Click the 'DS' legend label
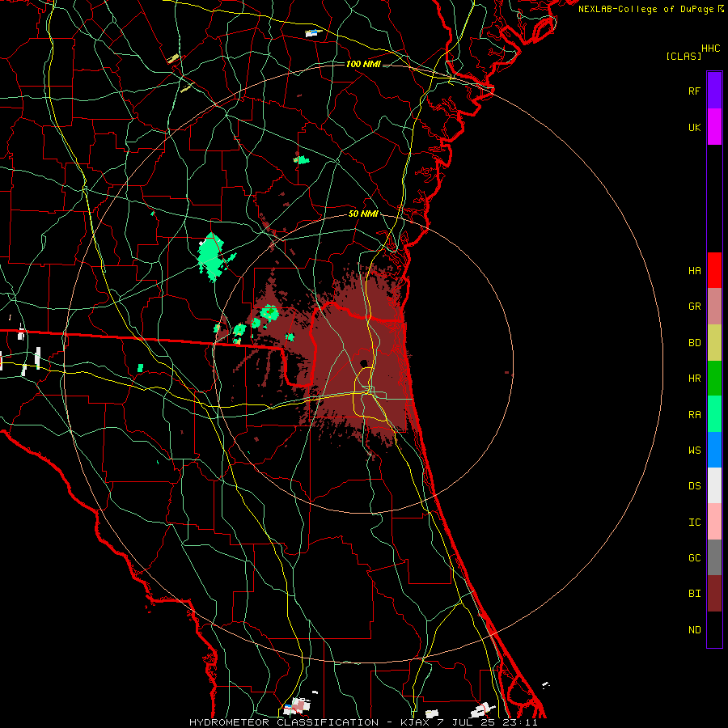 pyautogui.click(x=694, y=486)
